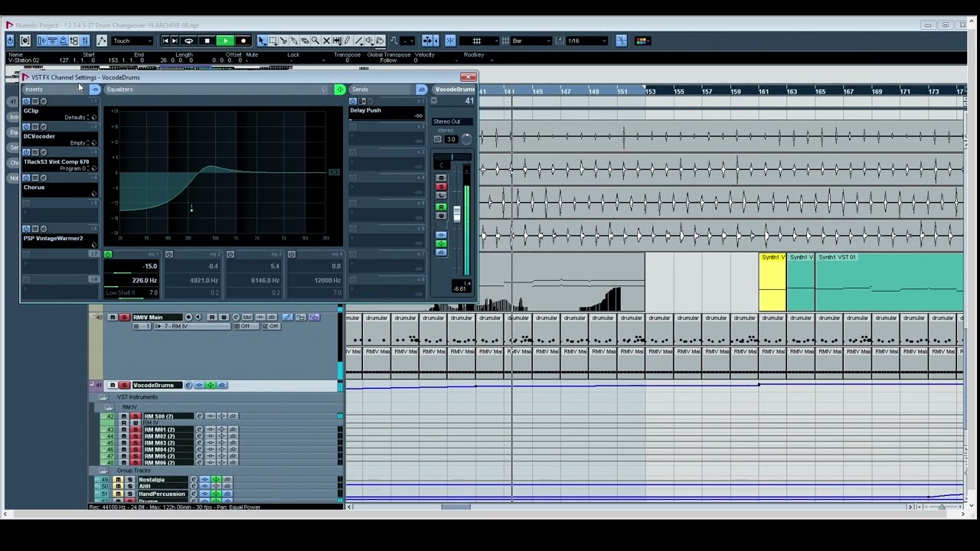
Task: Click pencil icon on RMIV Main track
Action: click(x=287, y=317)
